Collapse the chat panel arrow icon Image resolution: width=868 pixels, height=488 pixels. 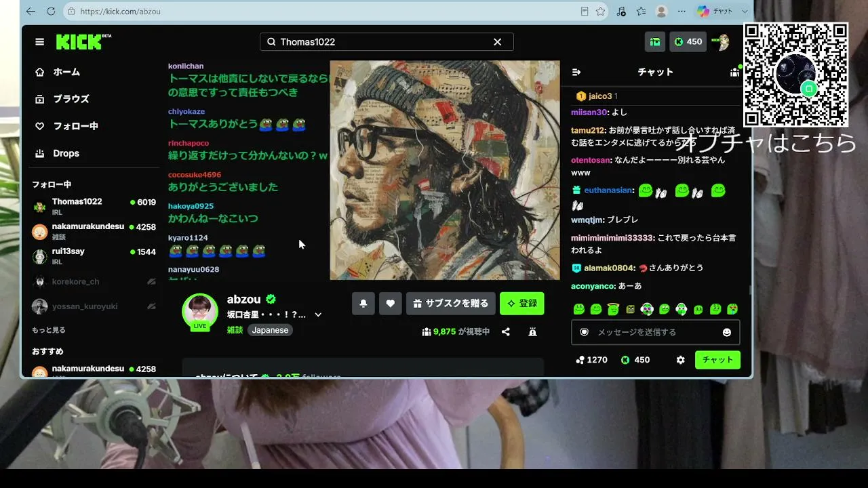pos(577,73)
